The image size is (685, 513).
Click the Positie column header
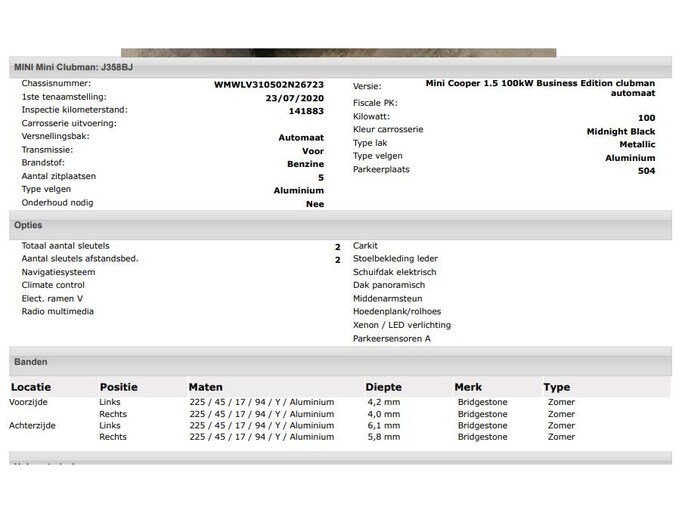119,387
